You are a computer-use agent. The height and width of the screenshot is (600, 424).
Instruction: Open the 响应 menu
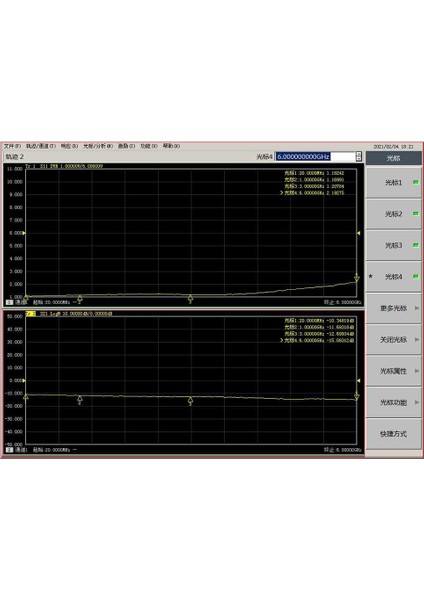(x=69, y=146)
